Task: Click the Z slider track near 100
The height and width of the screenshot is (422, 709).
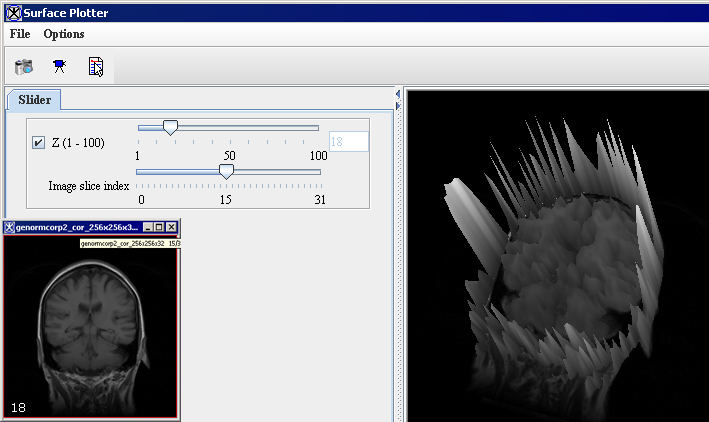Action: pyautogui.click(x=314, y=128)
